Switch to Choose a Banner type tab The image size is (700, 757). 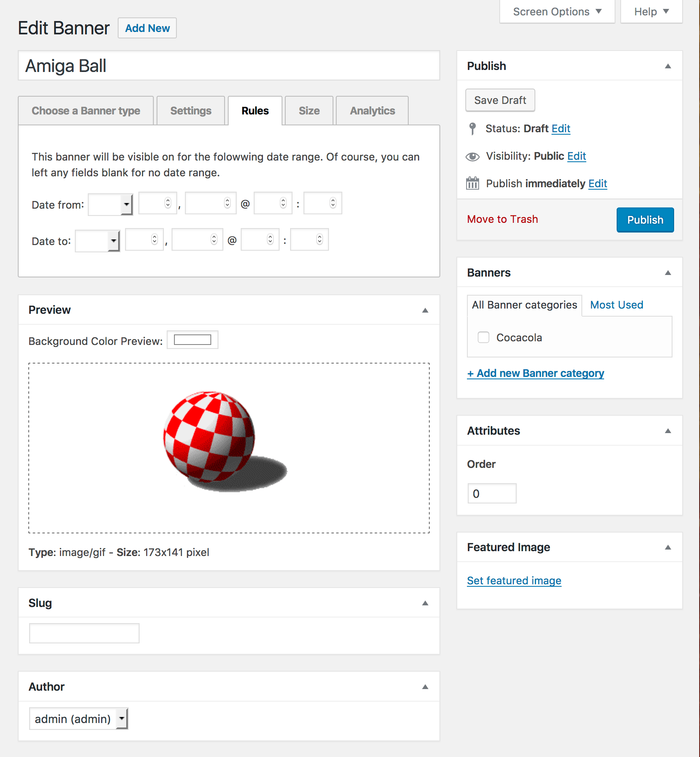click(x=86, y=111)
